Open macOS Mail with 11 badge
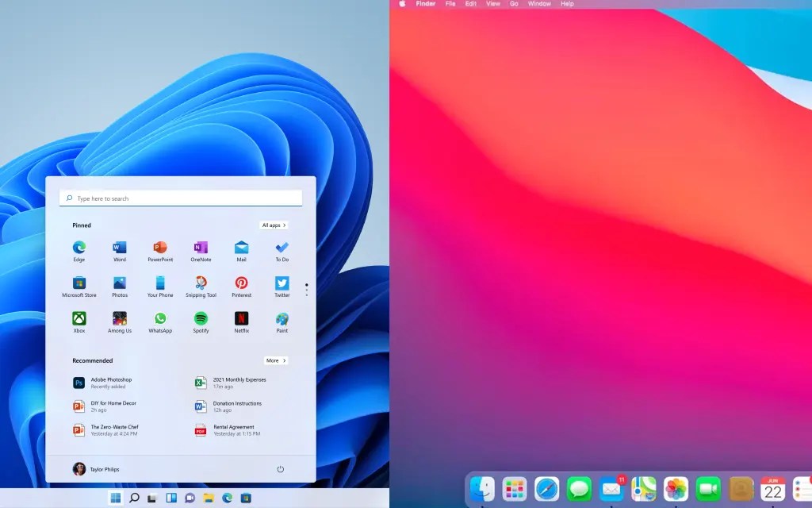The height and width of the screenshot is (508, 812). [x=611, y=489]
